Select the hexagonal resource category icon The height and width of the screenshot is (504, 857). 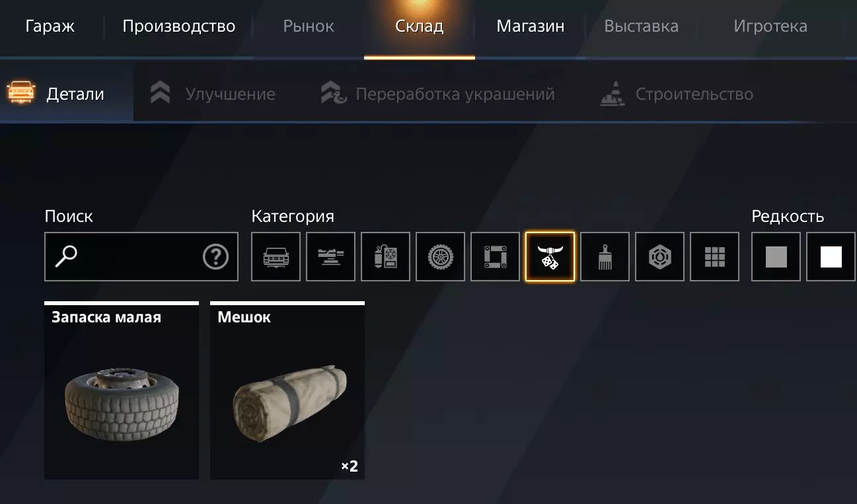(x=659, y=256)
